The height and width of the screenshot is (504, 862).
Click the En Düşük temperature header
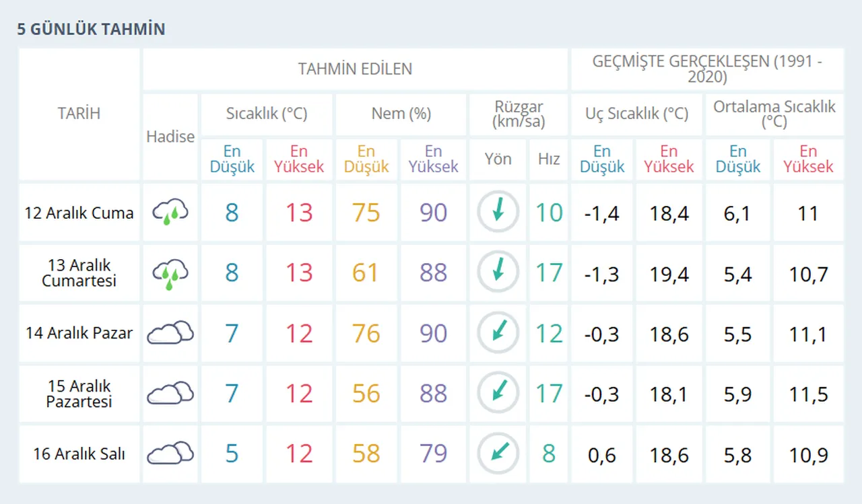(232, 159)
